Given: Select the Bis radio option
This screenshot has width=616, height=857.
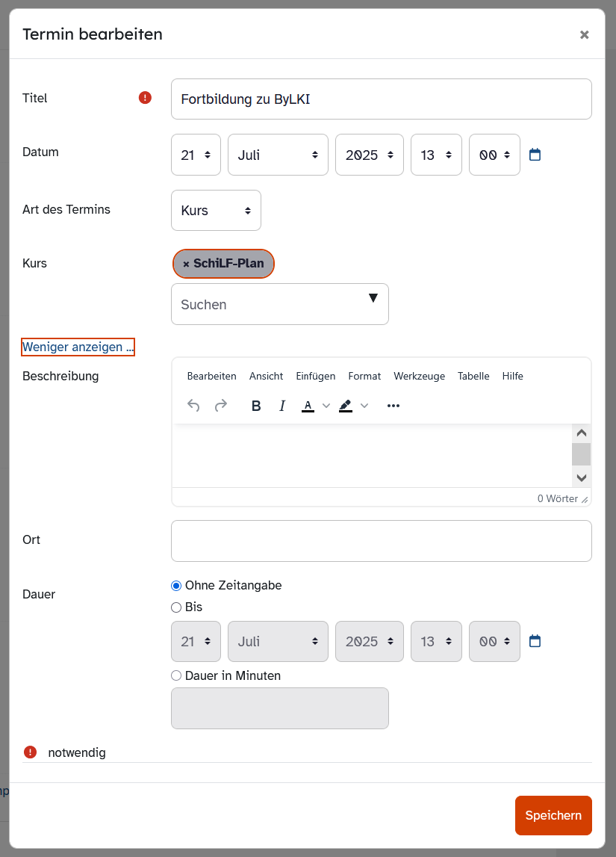Looking at the screenshot, I should [x=176, y=607].
